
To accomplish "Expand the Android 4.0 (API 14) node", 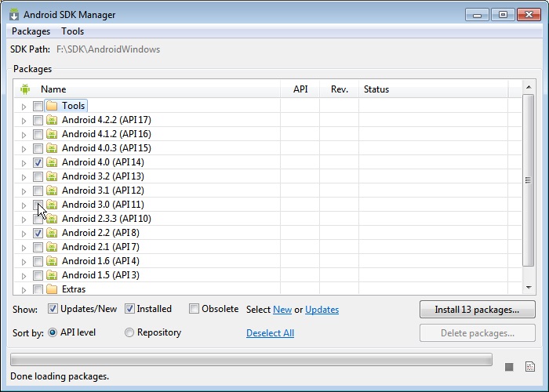I will (24, 163).
